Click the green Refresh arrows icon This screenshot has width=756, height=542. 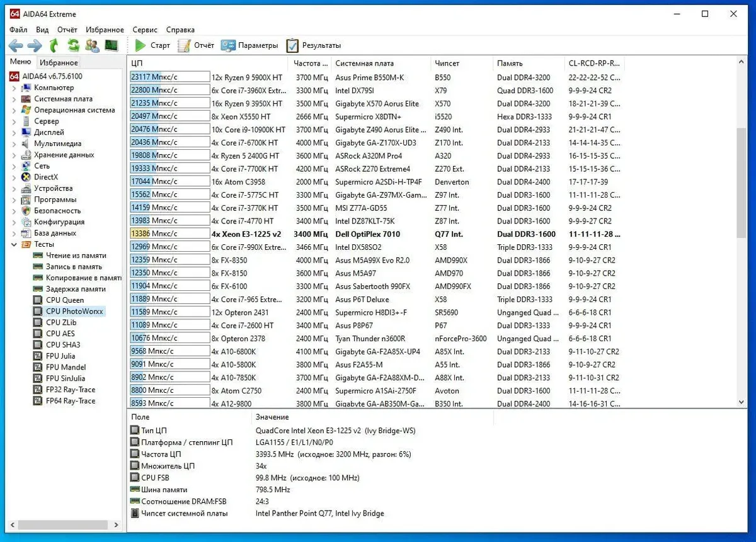[73, 45]
